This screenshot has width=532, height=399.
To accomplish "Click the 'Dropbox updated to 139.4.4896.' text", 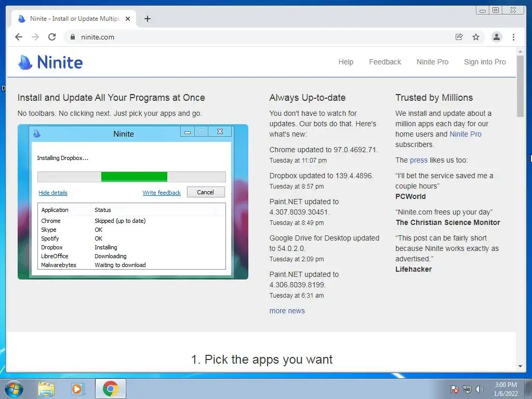I will [x=321, y=176].
